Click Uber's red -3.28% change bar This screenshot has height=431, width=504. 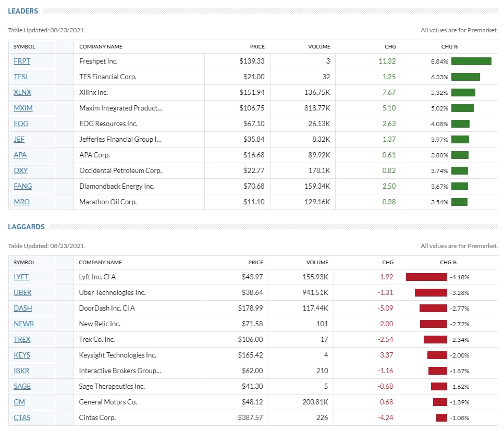431,292
